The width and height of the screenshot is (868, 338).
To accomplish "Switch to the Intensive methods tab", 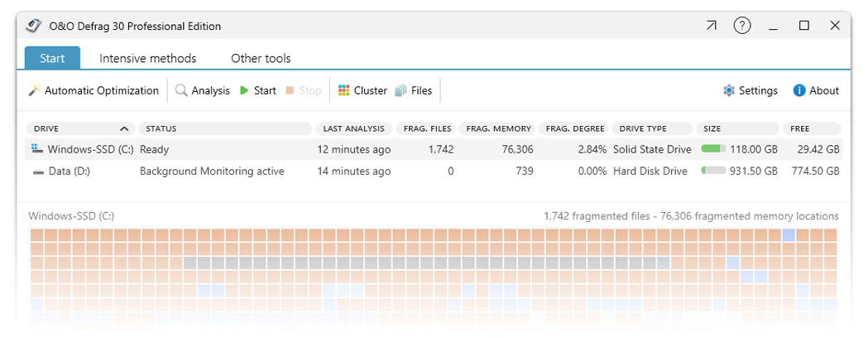I will coord(147,58).
